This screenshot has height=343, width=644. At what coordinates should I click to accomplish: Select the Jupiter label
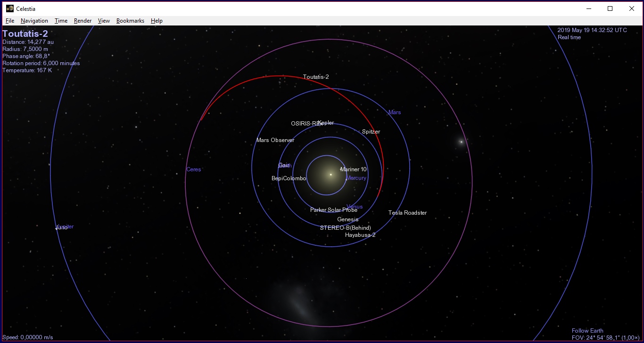coord(66,226)
